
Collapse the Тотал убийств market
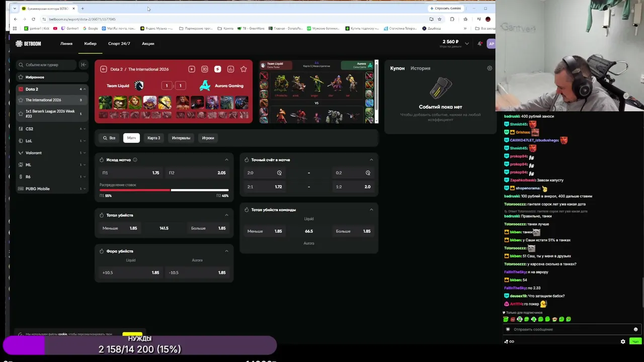pyautogui.click(x=226, y=215)
